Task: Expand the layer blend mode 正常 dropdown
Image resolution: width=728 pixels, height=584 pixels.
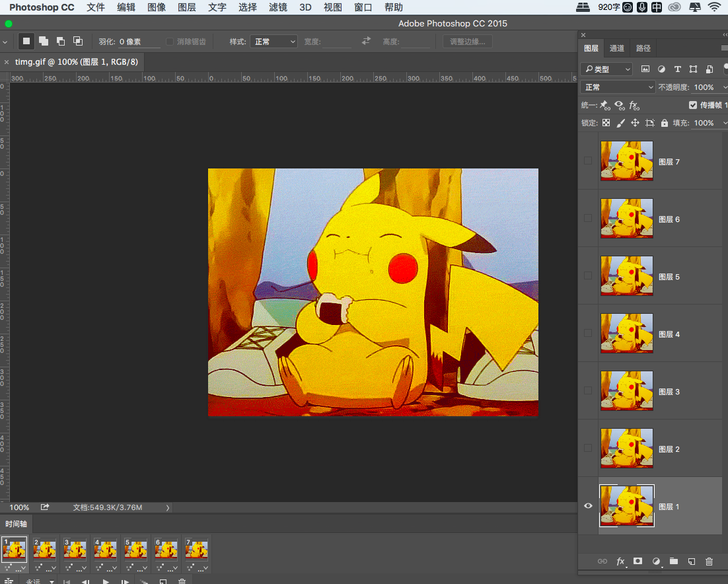Action: [618, 87]
